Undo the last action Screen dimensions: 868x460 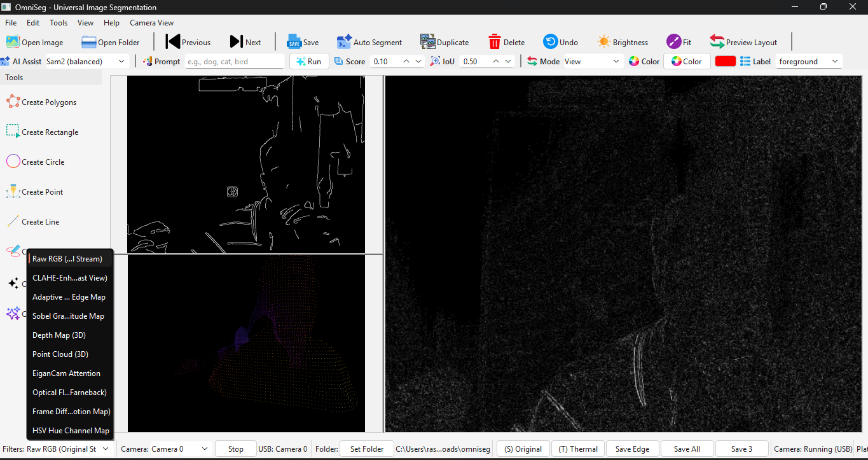pos(560,42)
